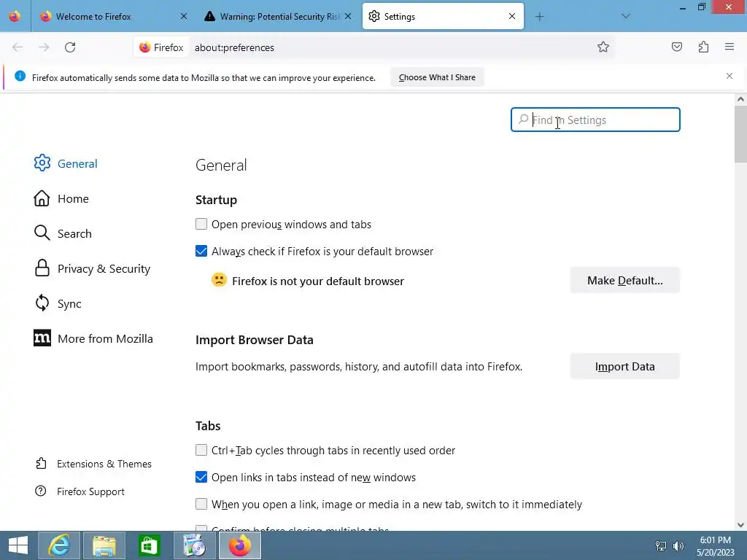The width and height of the screenshot is (747, 560).
Task: Click the Back navigation arrow
Action: coord(18,47)
